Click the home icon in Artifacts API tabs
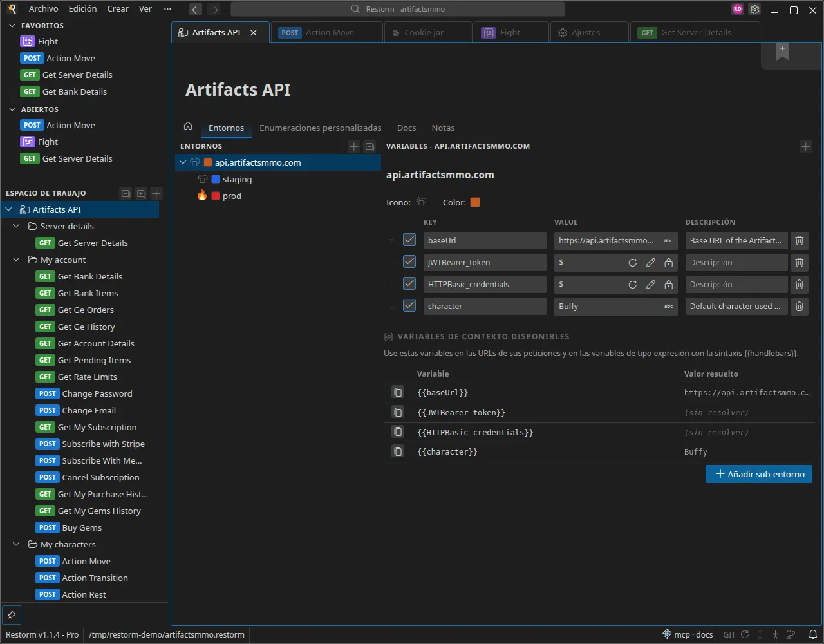This screenshot has height=644, width=824. point(188,126)
